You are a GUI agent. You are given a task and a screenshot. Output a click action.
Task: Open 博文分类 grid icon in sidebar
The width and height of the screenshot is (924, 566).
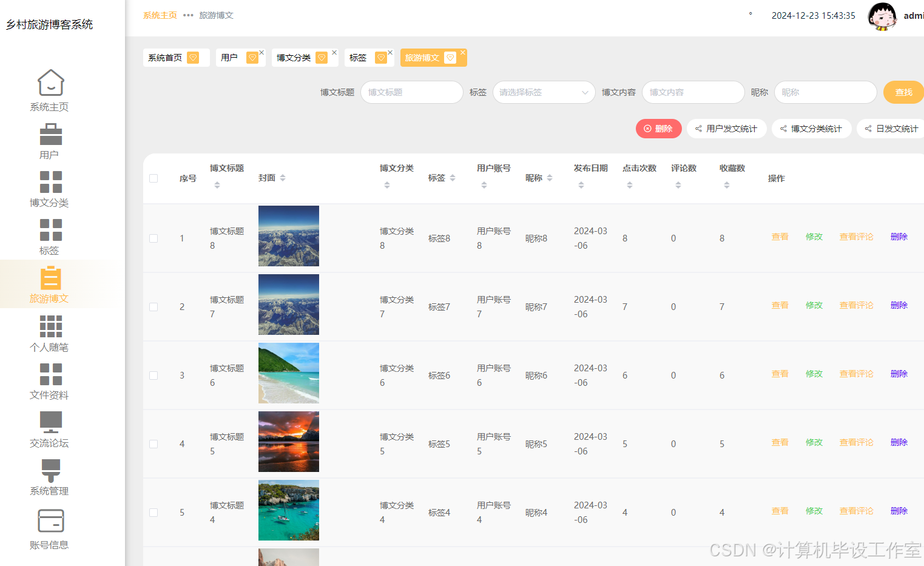[51, 182]
